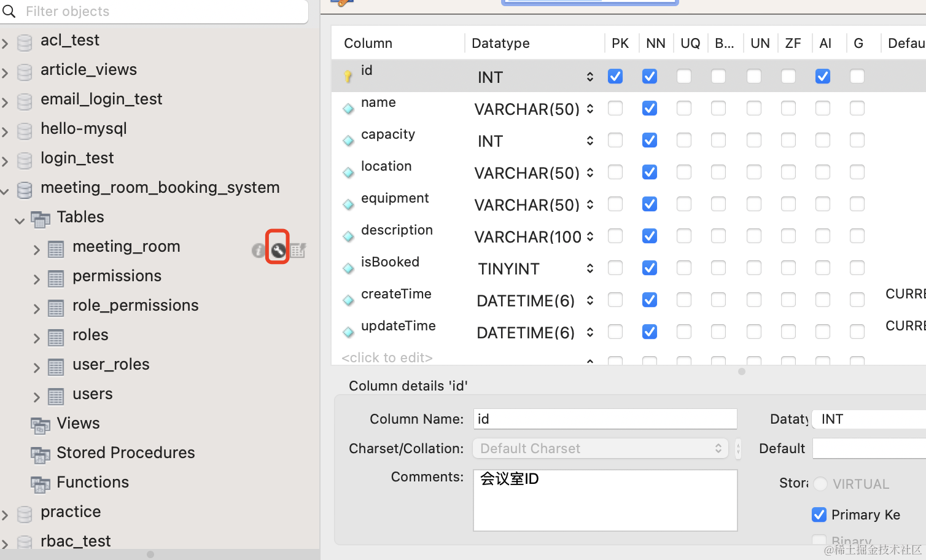Click the permissions table icon
This screenshot has width=926, height=560.
[x=56, y=278]
